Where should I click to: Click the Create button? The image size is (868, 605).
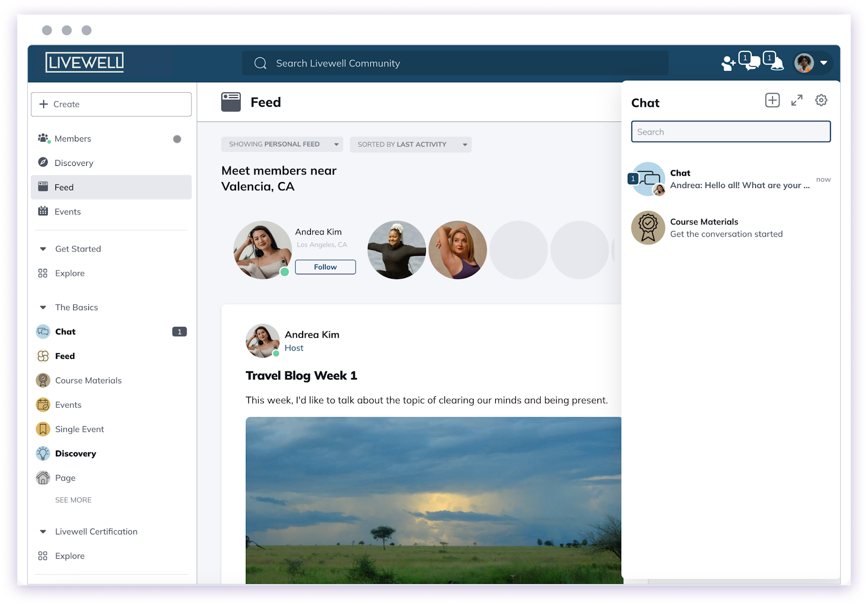[111, 104]
